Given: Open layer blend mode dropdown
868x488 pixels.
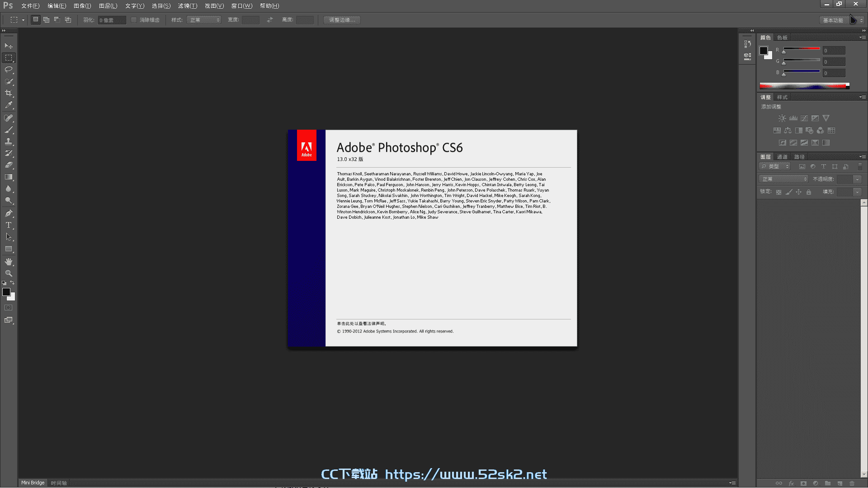Looking at the screenshot, I should (784, 179).
